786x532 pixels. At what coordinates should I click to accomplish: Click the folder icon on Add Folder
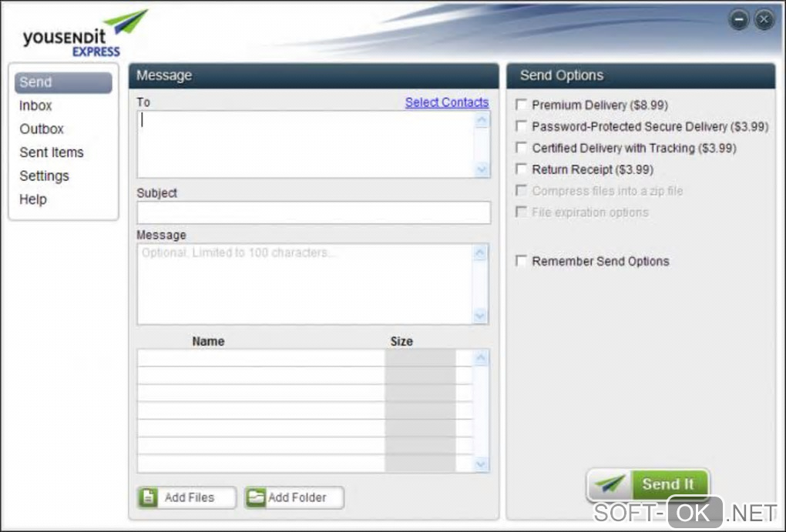click(x=256, y=497)
